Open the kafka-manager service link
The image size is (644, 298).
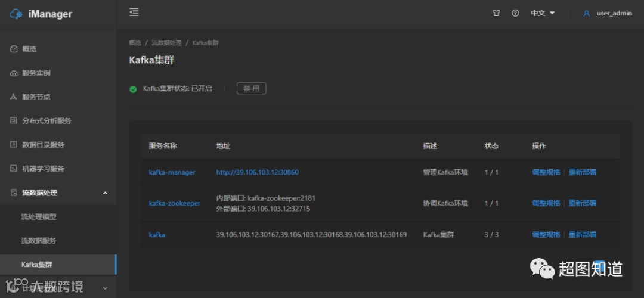pyautogui.click(x=172, y=172)
